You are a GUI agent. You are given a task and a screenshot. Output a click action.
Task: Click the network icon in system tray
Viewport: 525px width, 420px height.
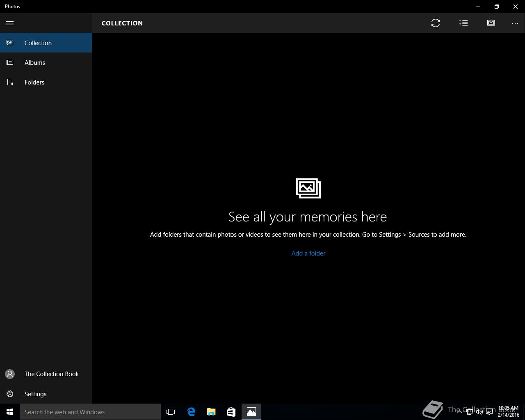(470, 412)
